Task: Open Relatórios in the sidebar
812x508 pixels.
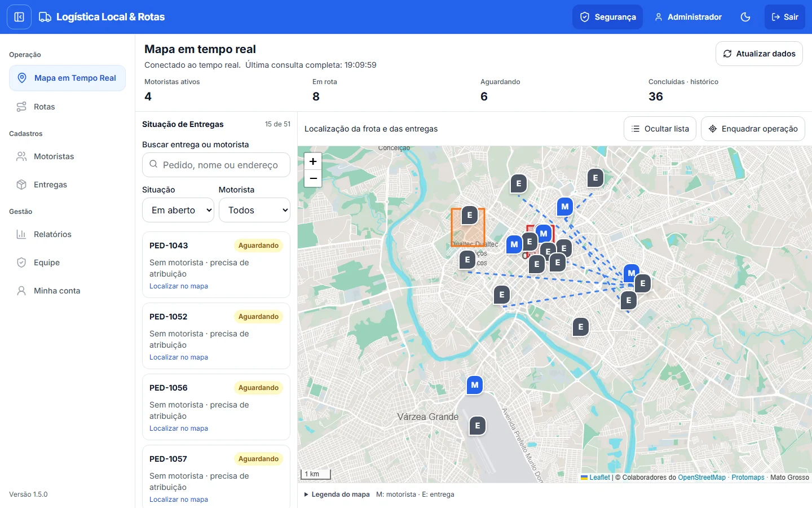Action: (67, 234)
